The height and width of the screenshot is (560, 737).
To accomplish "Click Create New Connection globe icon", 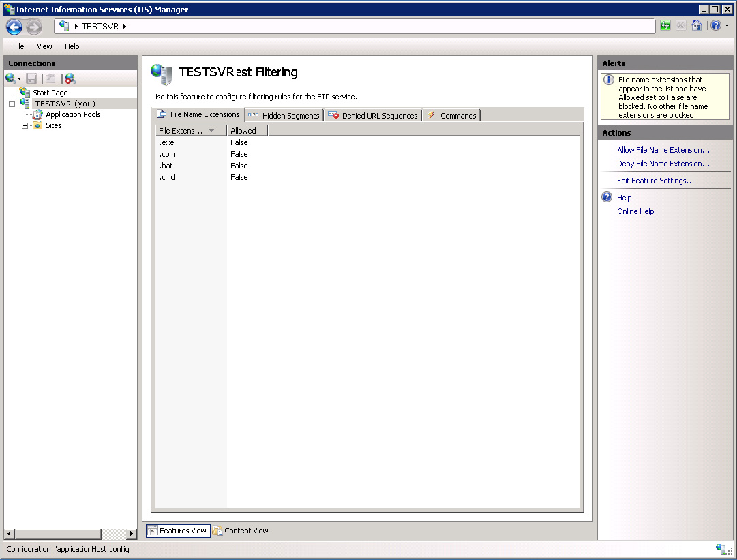I will point(10,78).
